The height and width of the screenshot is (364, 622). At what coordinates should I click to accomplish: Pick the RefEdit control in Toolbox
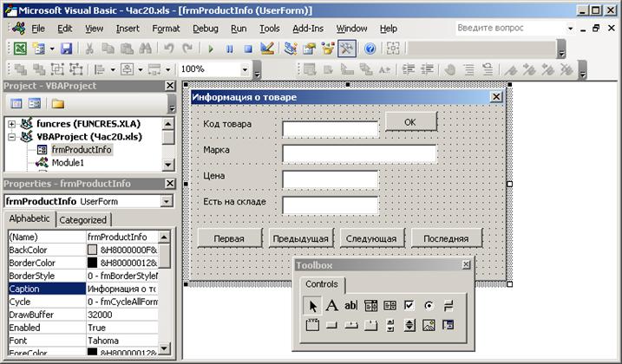tap(448, 326)
